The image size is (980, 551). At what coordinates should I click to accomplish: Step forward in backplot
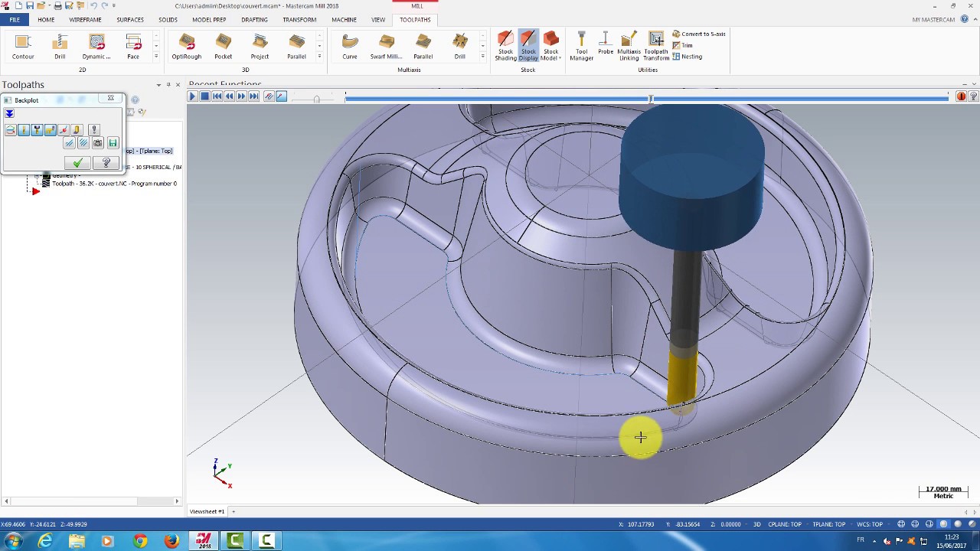(242, 96)
